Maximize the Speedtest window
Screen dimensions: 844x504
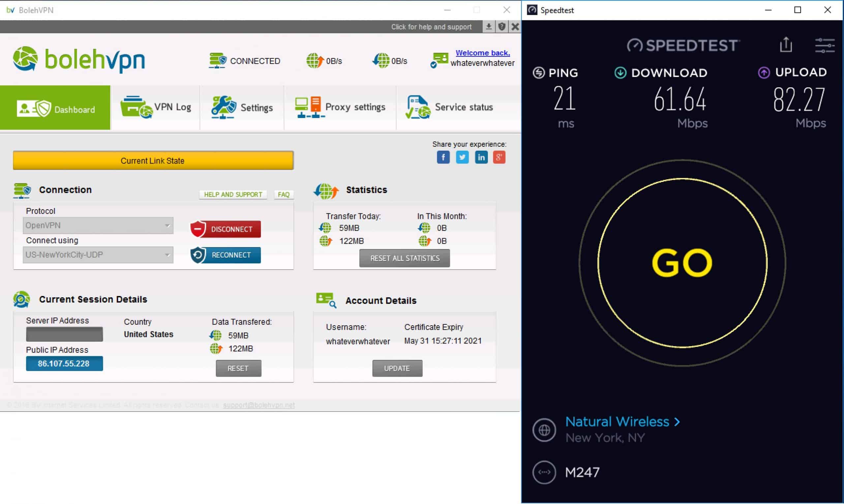click(x=798, y=10)
